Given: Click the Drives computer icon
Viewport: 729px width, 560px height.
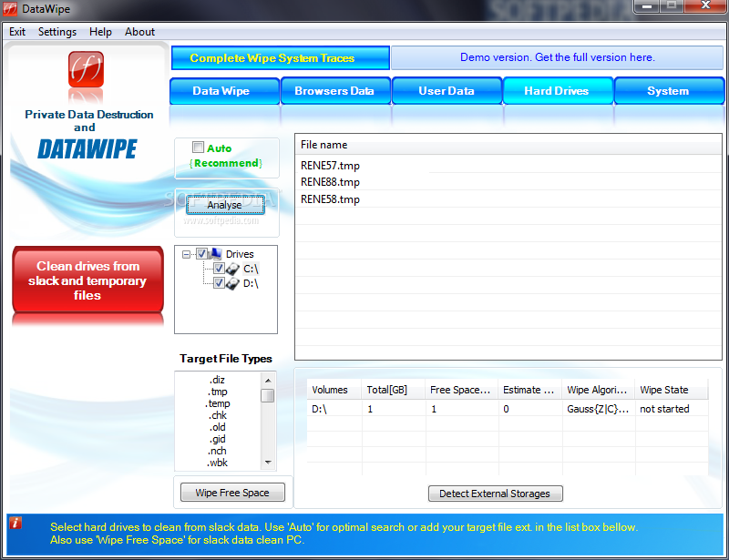Looking at the screenshot, I should click(x=216, y=254).
